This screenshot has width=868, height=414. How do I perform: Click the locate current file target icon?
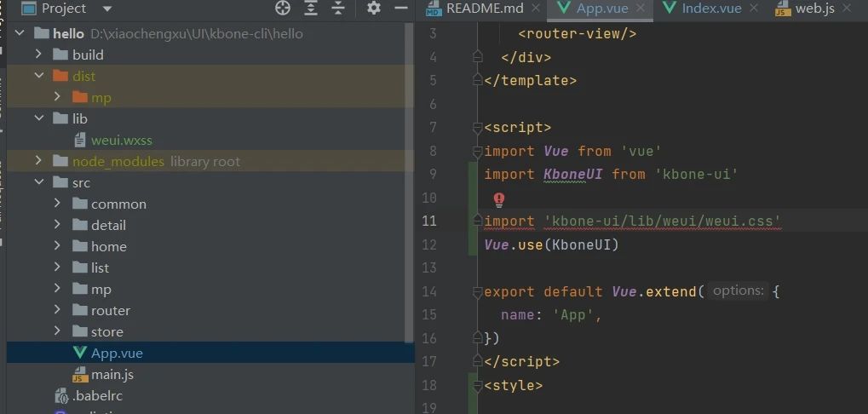(x=282, y=9)
